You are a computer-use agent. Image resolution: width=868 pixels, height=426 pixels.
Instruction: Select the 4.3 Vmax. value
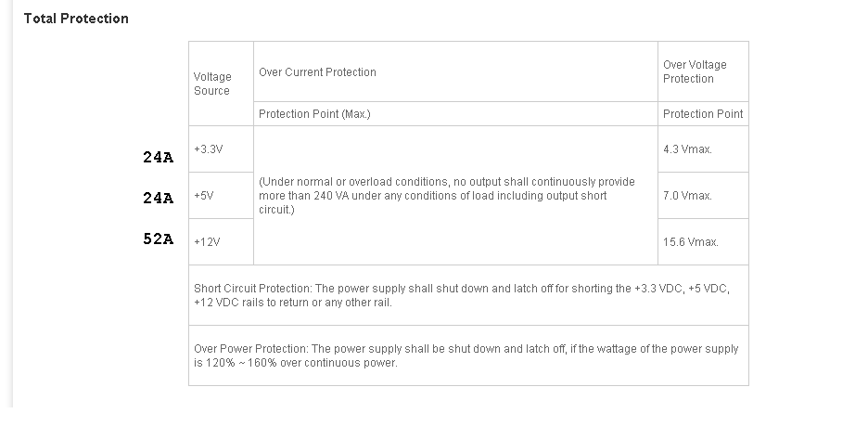687,149
